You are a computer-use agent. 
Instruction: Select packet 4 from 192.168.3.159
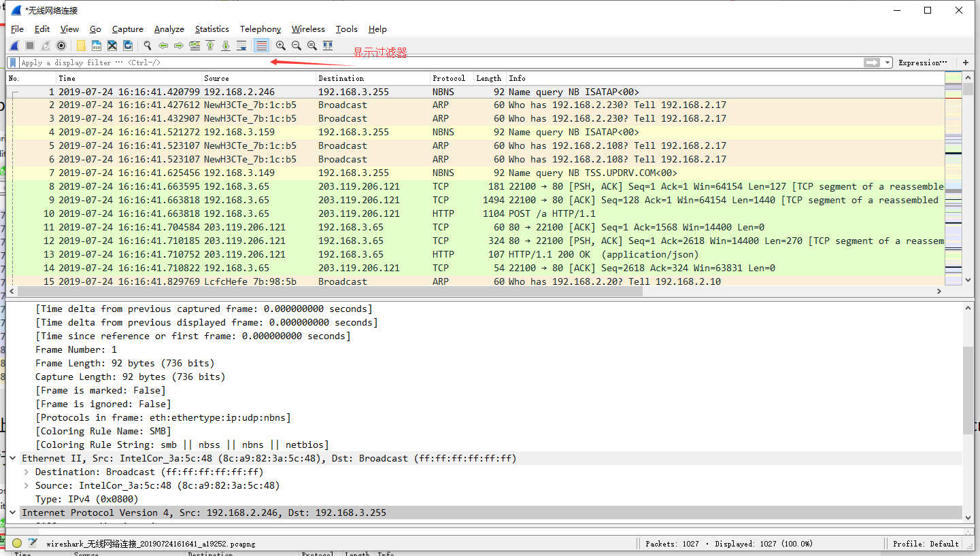tap(476, 132)
